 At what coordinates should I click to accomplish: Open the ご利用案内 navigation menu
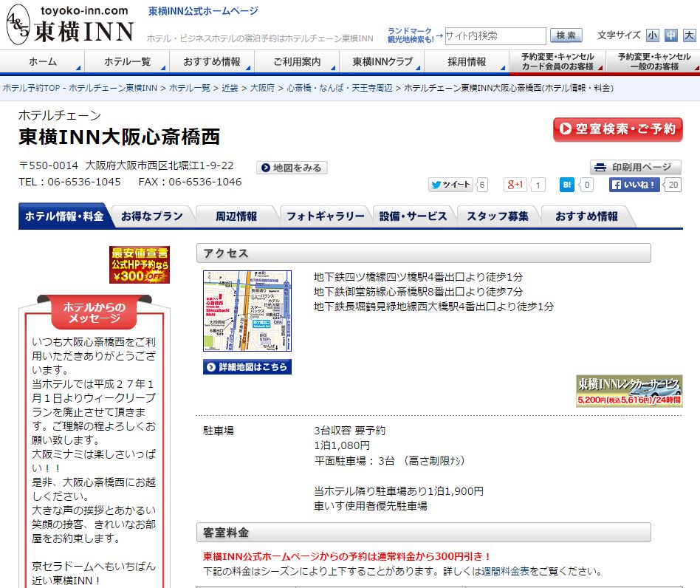pyautogui.click(x=297, y=61)
